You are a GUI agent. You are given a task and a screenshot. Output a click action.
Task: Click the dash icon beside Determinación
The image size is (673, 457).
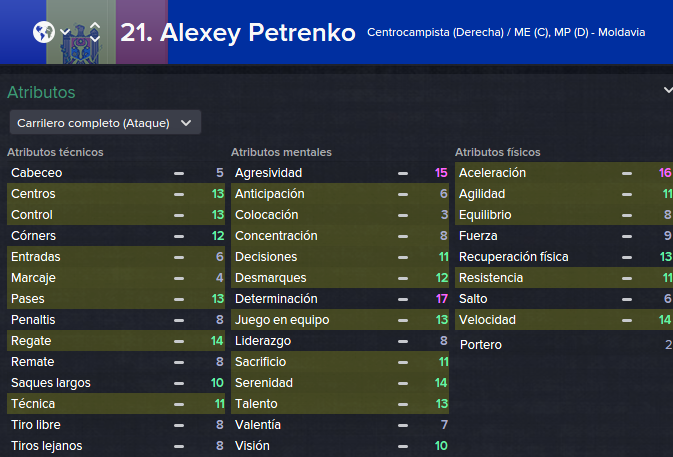pyautogui.click(x=403, y=300)
